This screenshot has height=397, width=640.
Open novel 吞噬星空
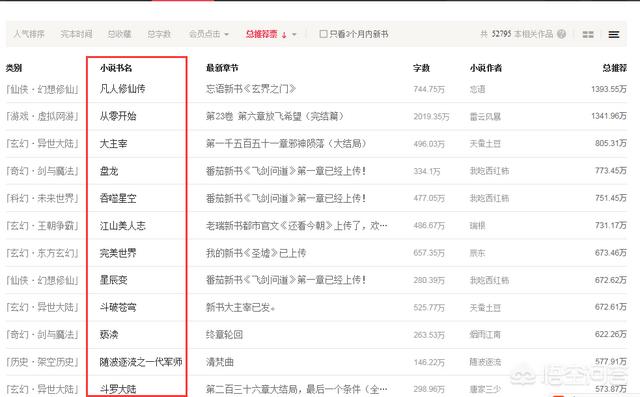coord(118,198)
